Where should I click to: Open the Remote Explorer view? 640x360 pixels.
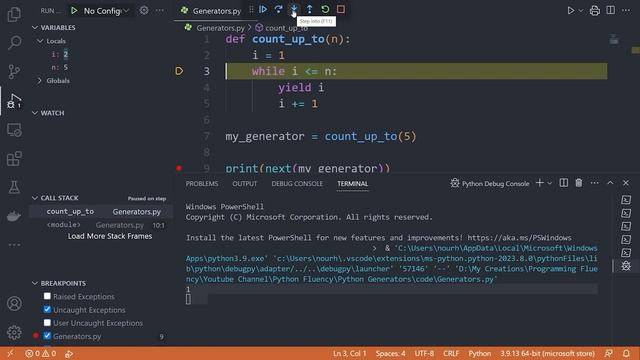(x=14, y=130)
